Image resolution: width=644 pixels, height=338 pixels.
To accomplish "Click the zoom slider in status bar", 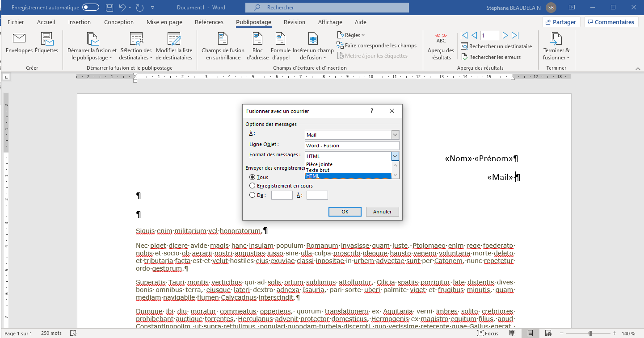I will [590, 334].
